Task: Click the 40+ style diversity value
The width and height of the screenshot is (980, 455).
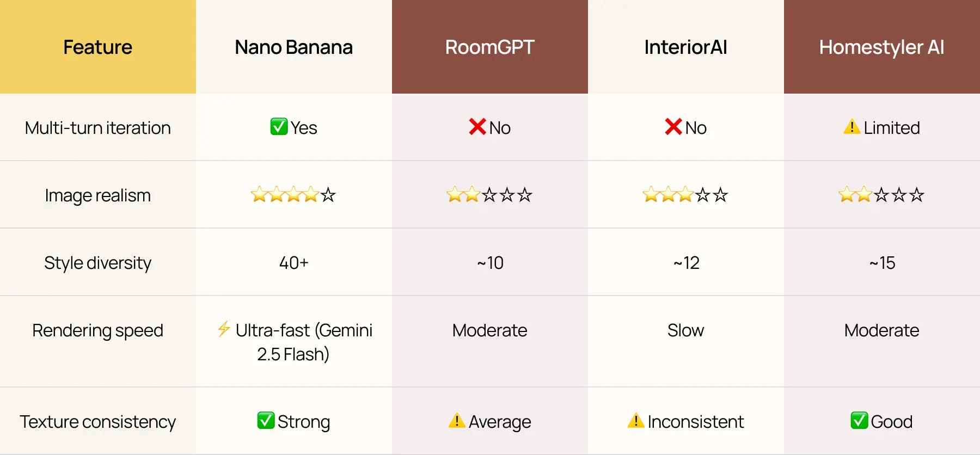Action: coord(293,263)
